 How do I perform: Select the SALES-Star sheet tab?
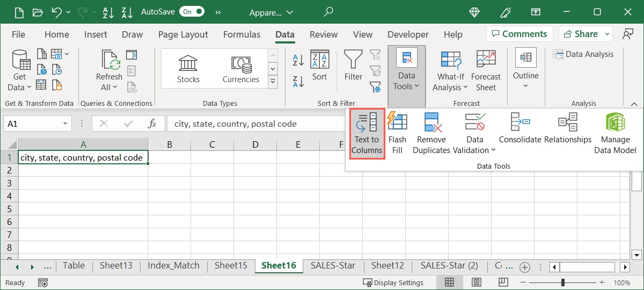333,265
